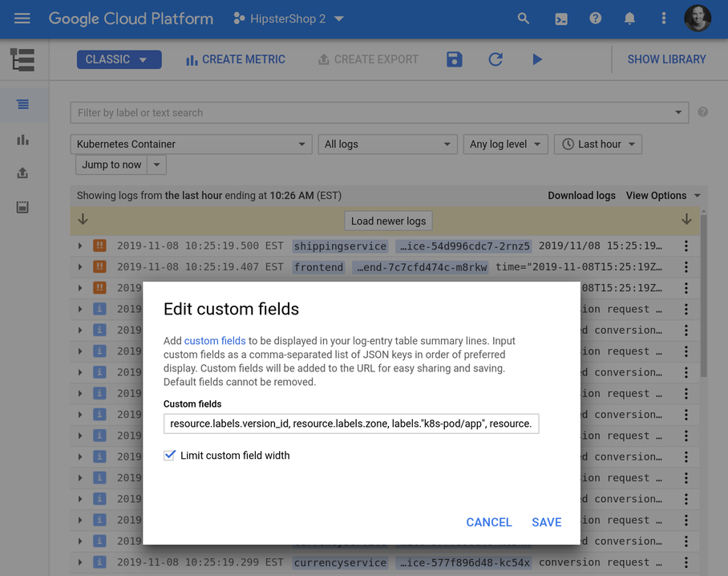Click the search magnifier icon in header
Viewport: 728px width, 576px height.
524,18
